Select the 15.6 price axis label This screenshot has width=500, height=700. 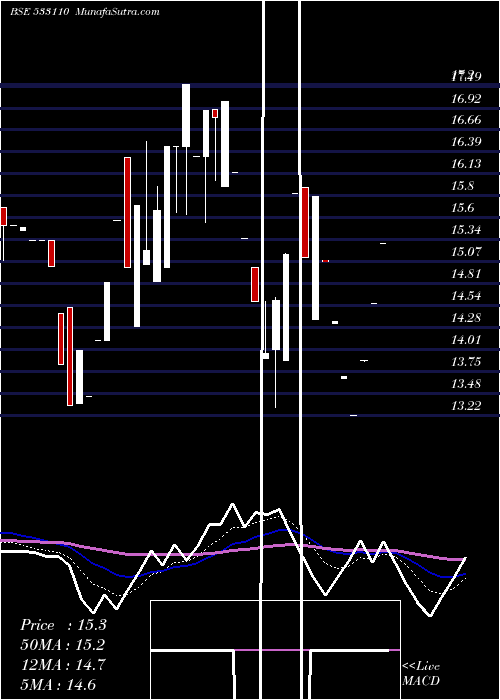(462, 208)
